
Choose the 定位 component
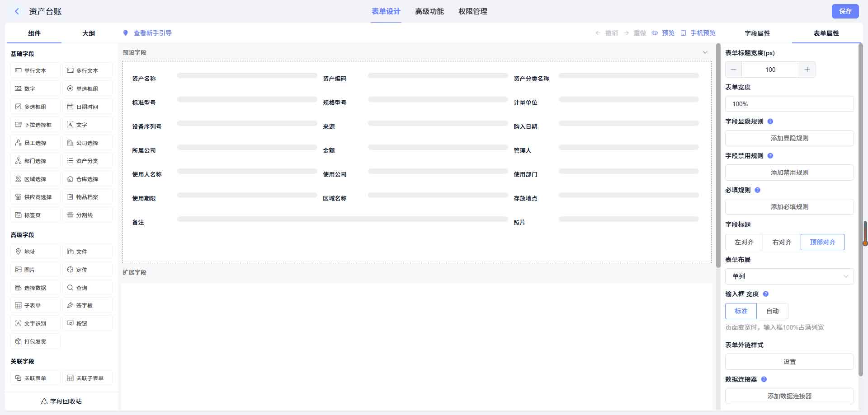point(88,270)
